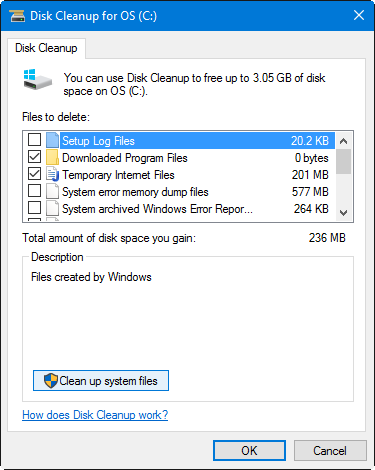Click the shield icon on the Clean up system files button
This screenshot has height=470, width=375.
pyautogui.click(x=51, y=380)
